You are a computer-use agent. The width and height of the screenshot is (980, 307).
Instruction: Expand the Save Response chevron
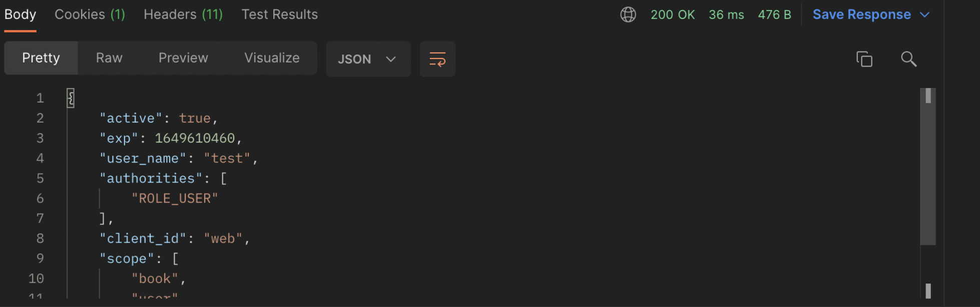925,15
